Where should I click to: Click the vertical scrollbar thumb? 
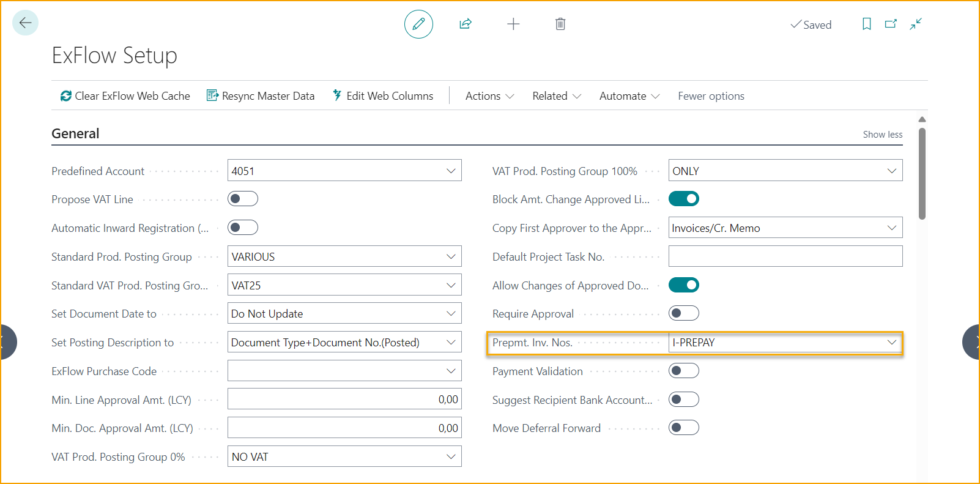(922, 173)
